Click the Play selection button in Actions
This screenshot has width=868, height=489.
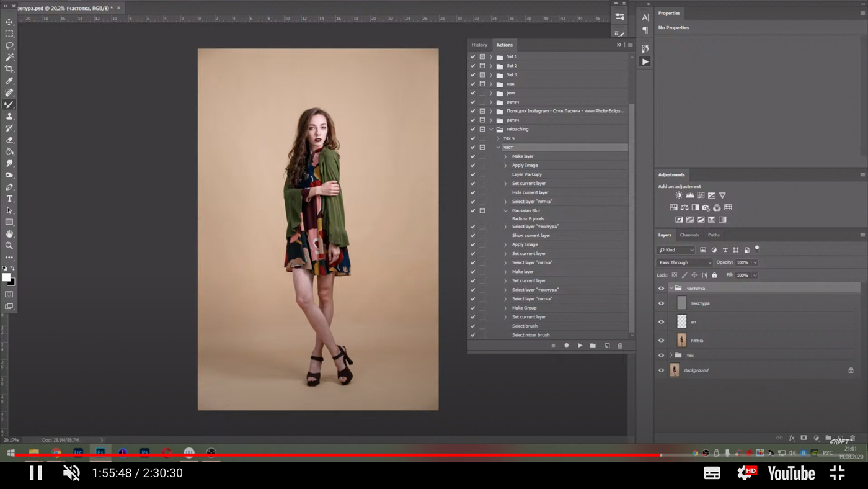[580, 346]
